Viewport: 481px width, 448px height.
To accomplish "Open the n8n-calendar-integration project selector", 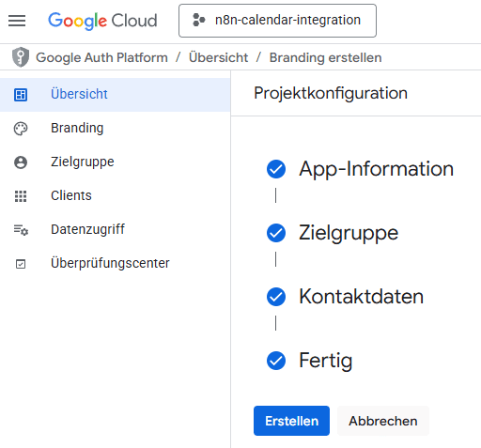I will coord(277,21).
